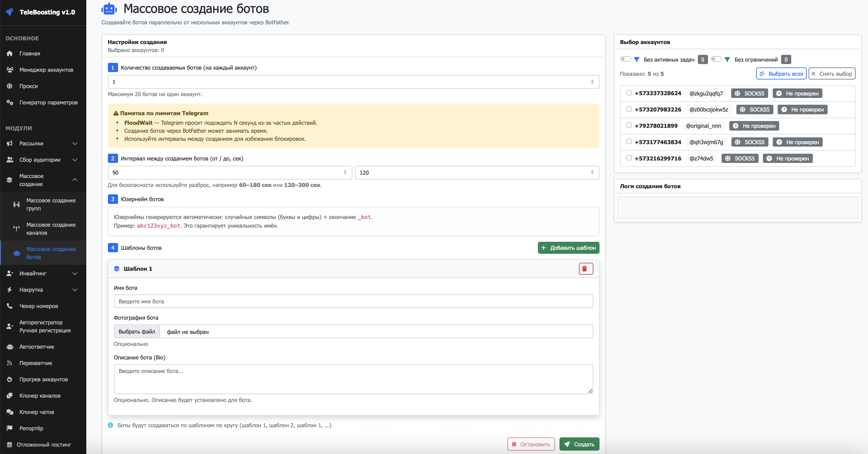Click the TeleBoosting rocket logo icon
Screen dimensions: 868x454
coord(10,12)
